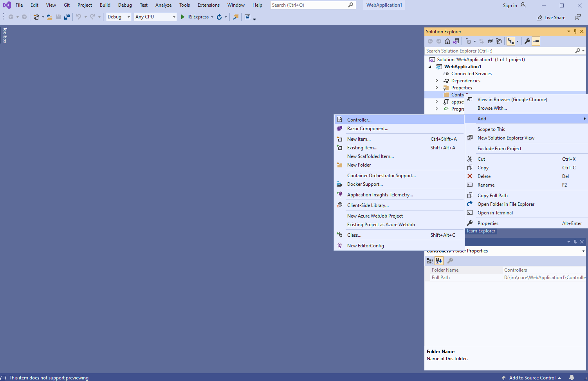The image size is (588, 381).
Task: Click the Visual Studio logo icon
Action: [7, 5]
